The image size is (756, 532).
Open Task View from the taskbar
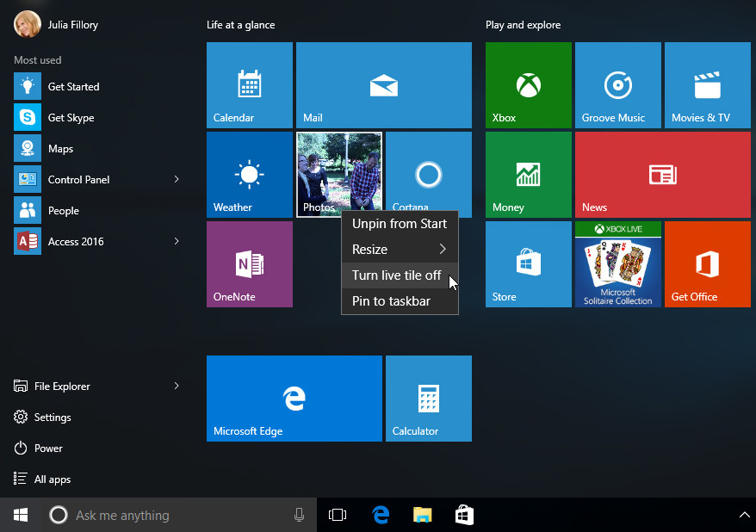tap(338, 515)
